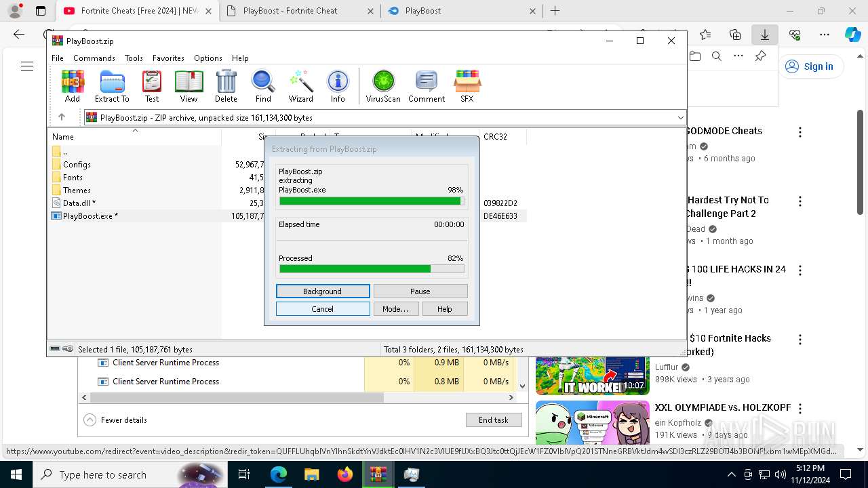Open a new browser tab

pyautogui.click(x=555, y=11)
